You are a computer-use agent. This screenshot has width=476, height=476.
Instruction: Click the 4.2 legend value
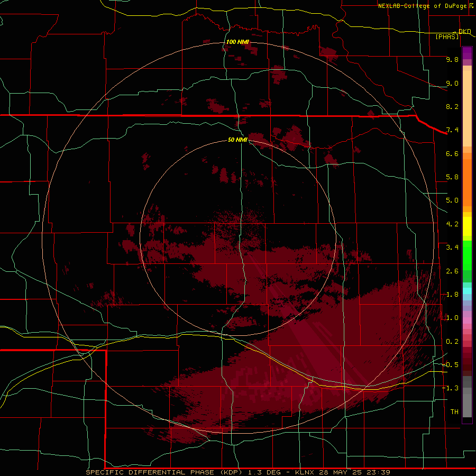click(452, 224)
